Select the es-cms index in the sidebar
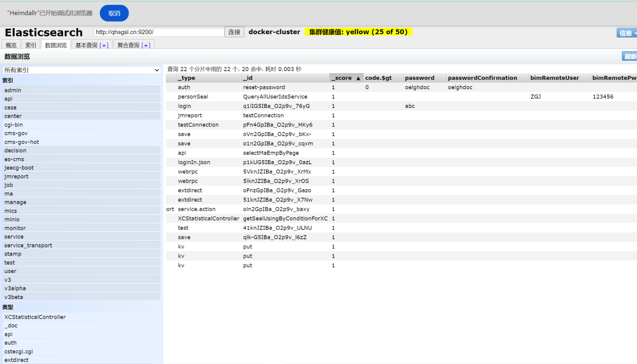The image size is (637, 364). [x=81, y=159]
